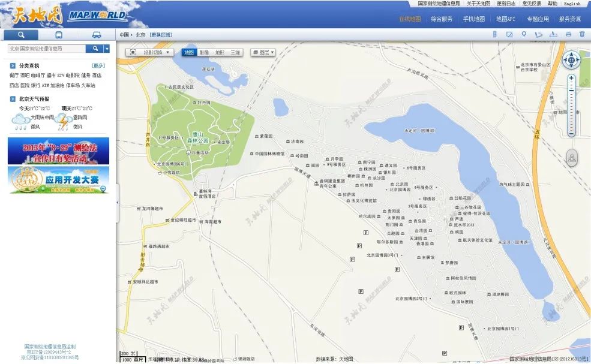
Task: Switch map view to 影像 imagery mode
Action: (204, 52)
